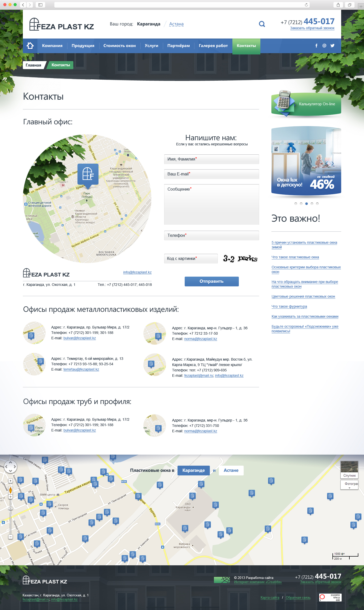Select the second banner slider dot
This screenshot has height=610, width=364.
click(x=301, y=204)
